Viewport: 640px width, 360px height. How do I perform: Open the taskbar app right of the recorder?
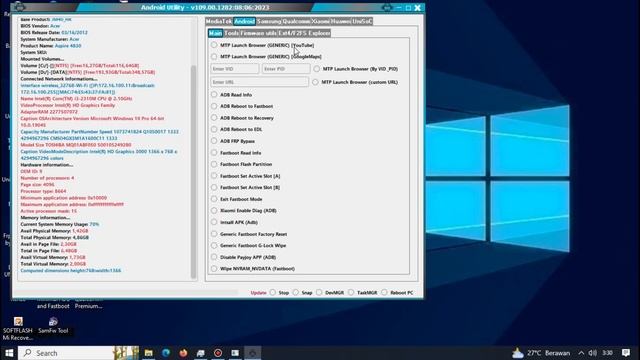[235, 353]
